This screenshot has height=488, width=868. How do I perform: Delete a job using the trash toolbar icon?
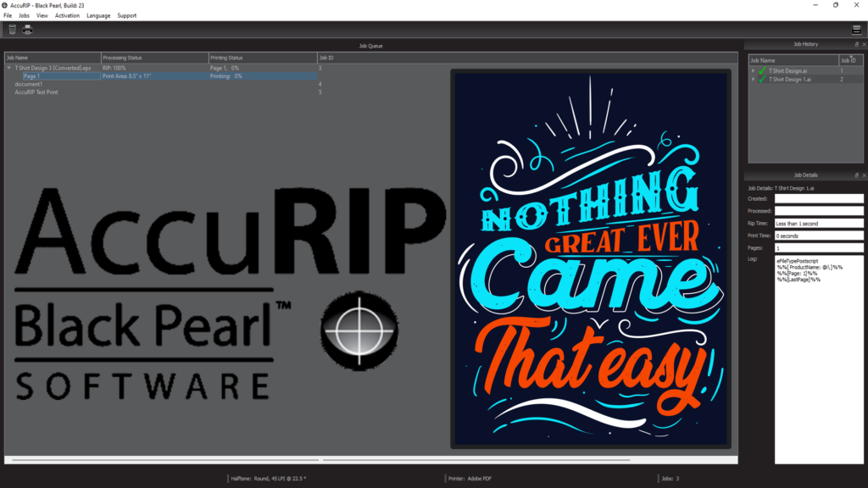point(12,30)
